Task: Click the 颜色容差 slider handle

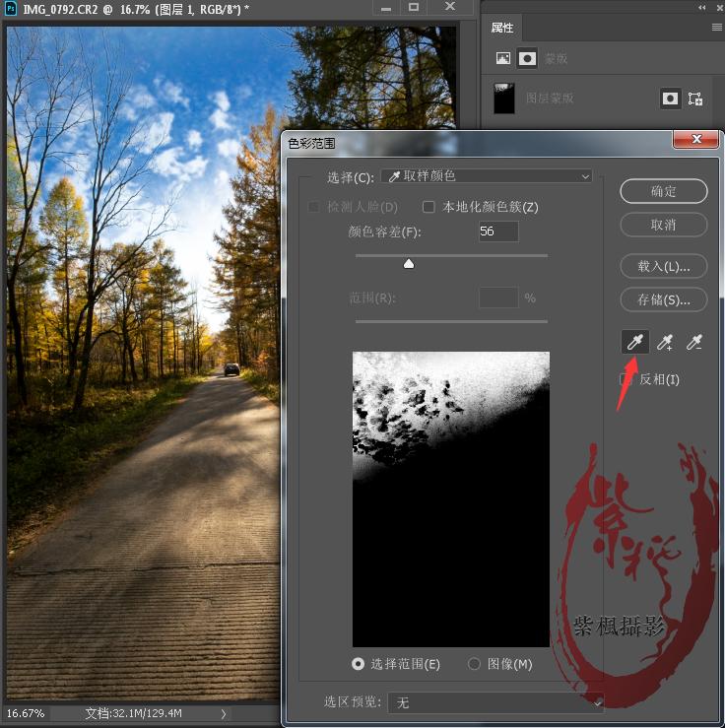Action: (409, 264)
